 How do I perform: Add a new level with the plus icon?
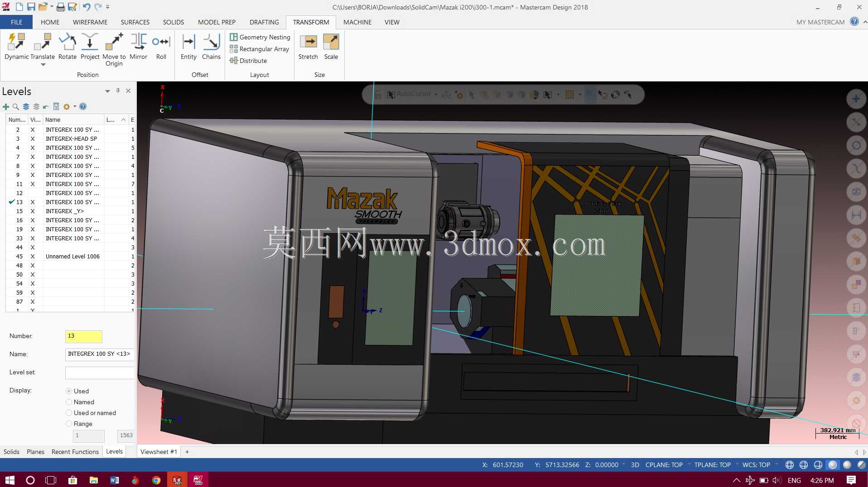tap(5, 107)
